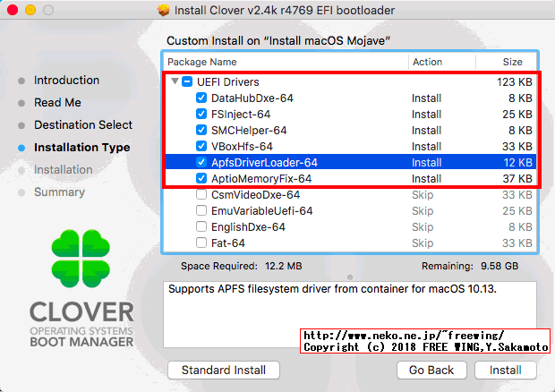
Task: Click the Remaining 9.58 GB value
Action: click(499, 266)
